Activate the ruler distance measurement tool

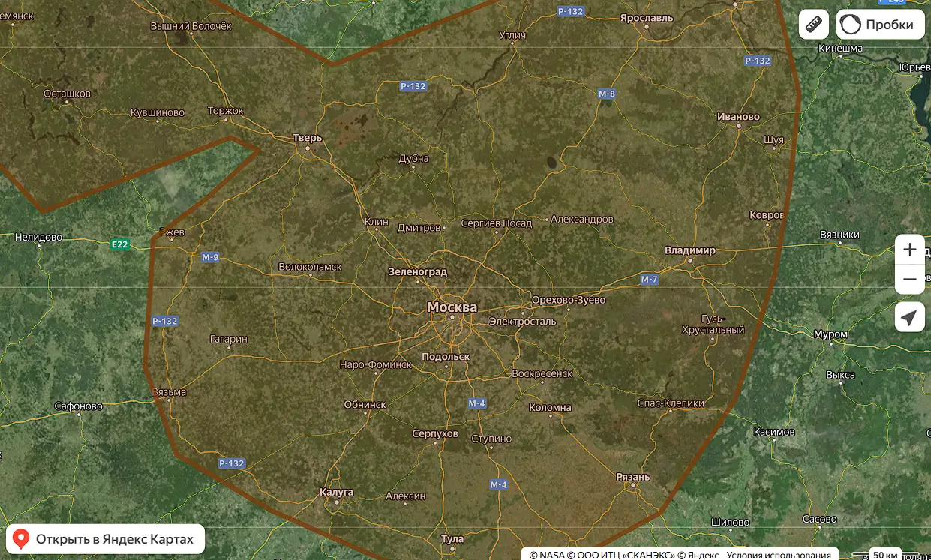[813, 24]
